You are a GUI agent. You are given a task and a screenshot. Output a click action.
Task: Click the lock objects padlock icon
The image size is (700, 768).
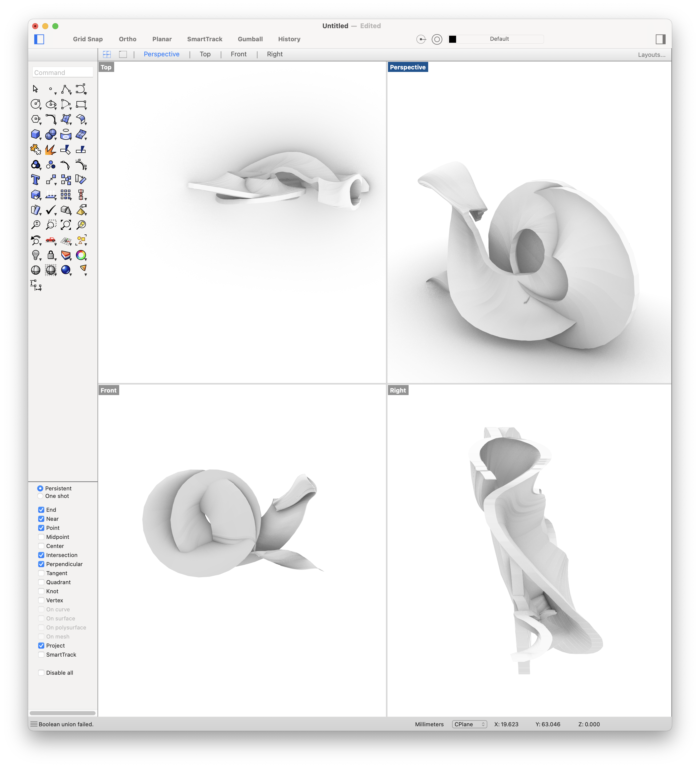pyautogui.click(x=51, y=255)
